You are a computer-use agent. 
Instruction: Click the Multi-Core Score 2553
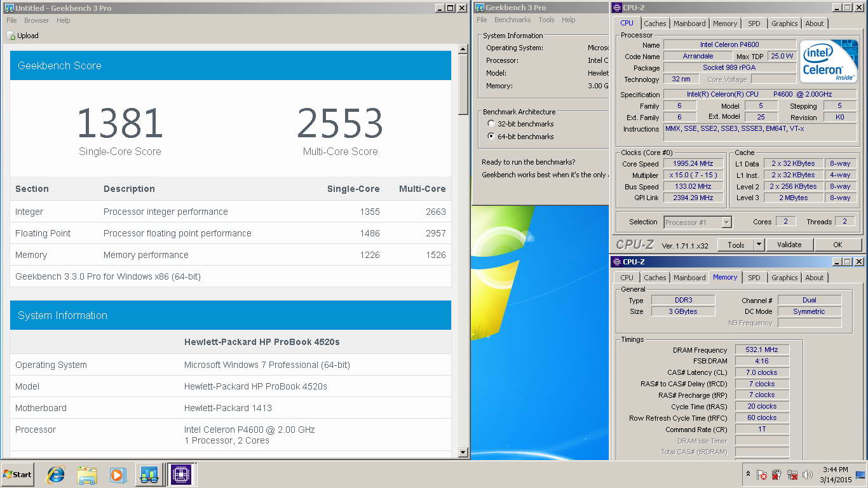(x=340, y=123)
